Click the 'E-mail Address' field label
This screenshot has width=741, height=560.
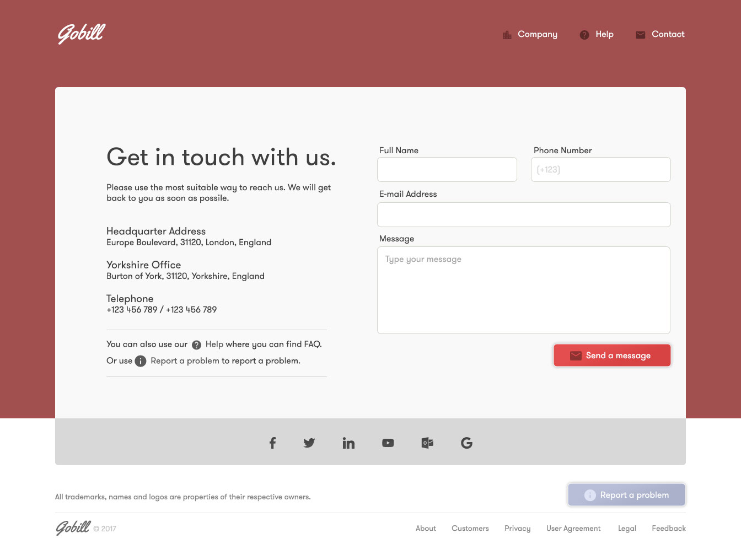[x=408, y=193]
